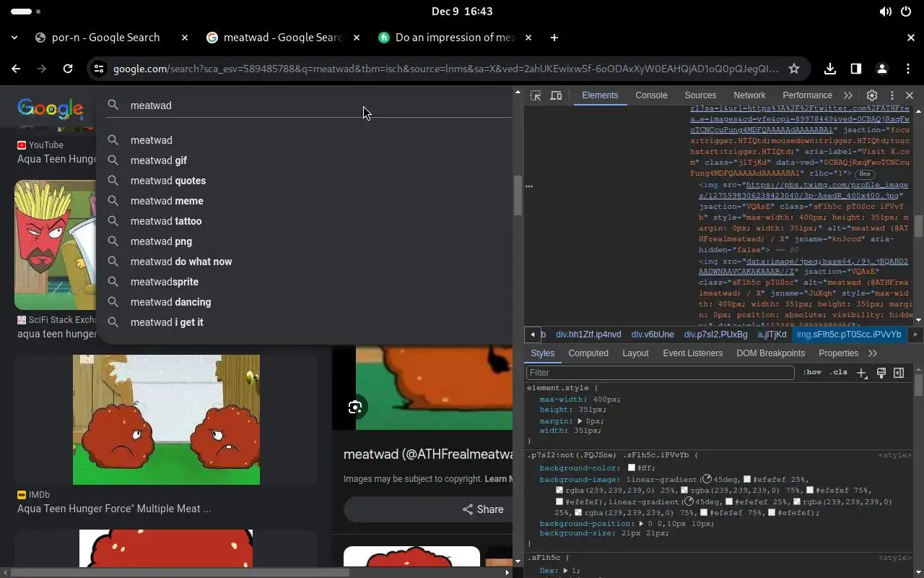The width and height of the screenshot is (924, 578).
Task: Switch to 'meatwad - Google Search' browser tab
Action: pos(282,38)
